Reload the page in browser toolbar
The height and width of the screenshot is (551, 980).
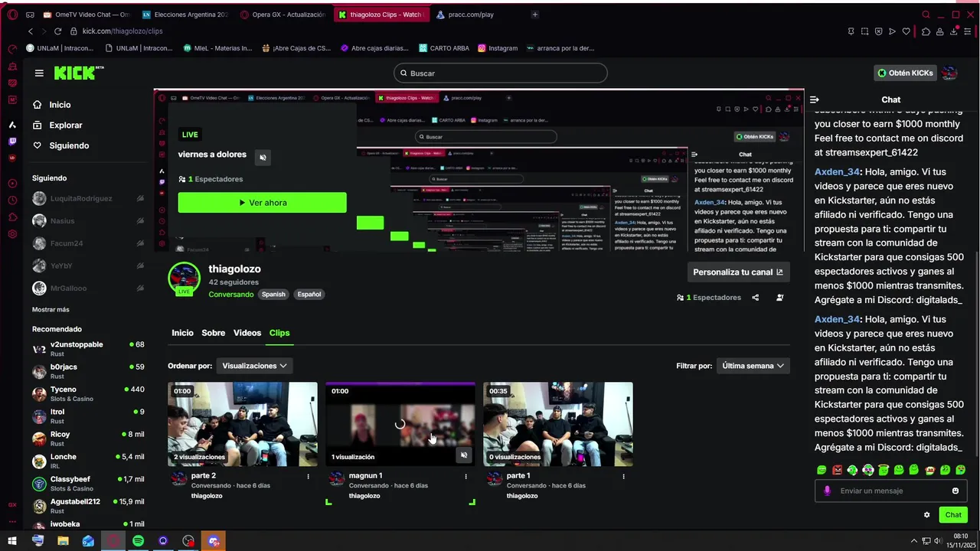(x=57, y=31)
